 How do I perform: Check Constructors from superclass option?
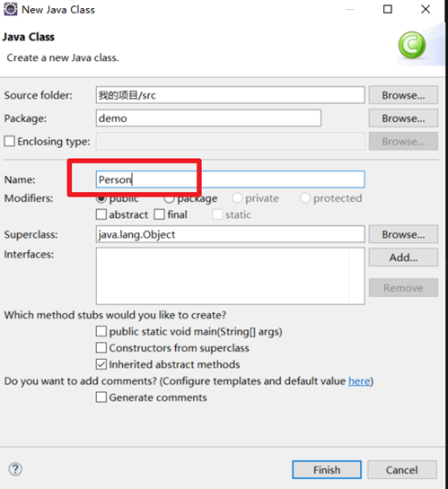click(x=101, y=348)
